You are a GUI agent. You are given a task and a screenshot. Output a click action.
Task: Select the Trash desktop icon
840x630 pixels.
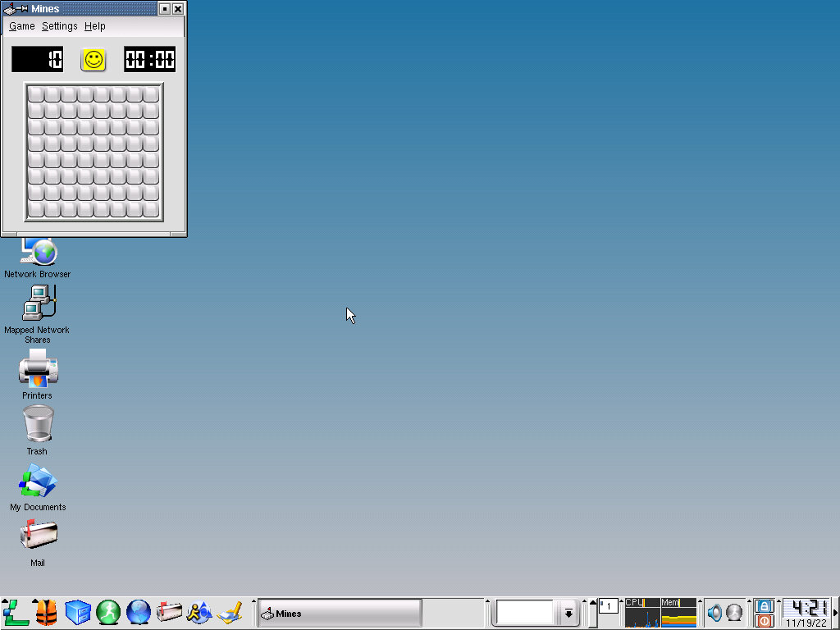pos(38,425)
